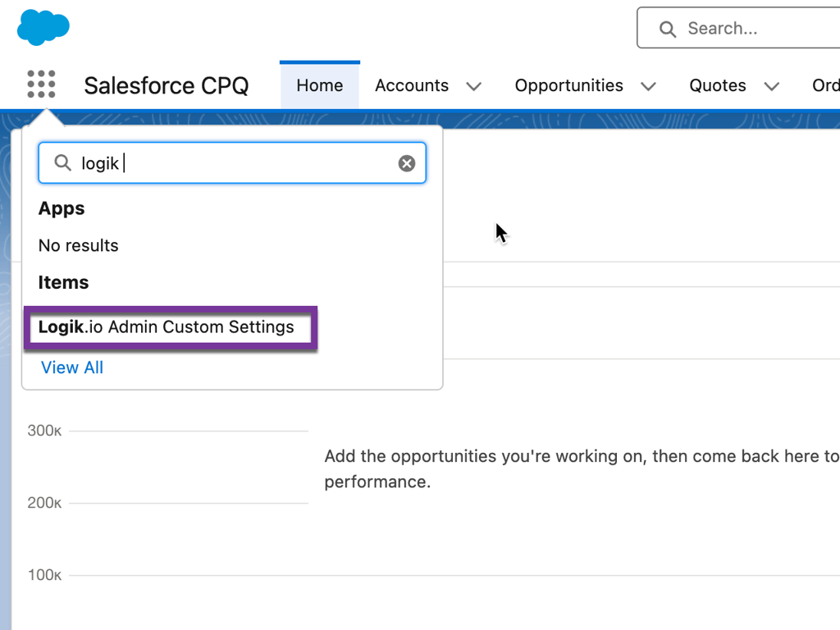
Task: Click the 300K chart axis label
Action: pyautogui.click(x=44, y=431)
